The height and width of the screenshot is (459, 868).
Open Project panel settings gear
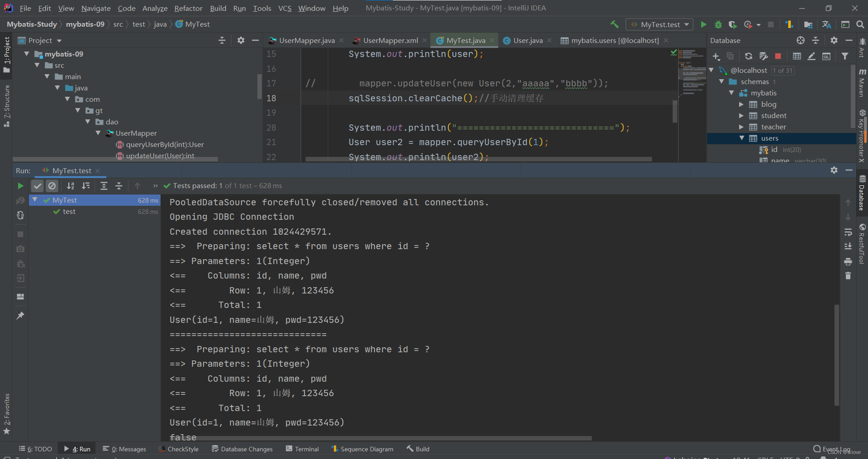[241, 40]
